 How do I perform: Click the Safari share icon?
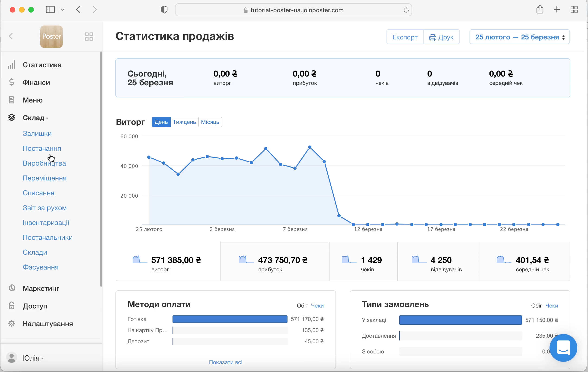(540, 10)
